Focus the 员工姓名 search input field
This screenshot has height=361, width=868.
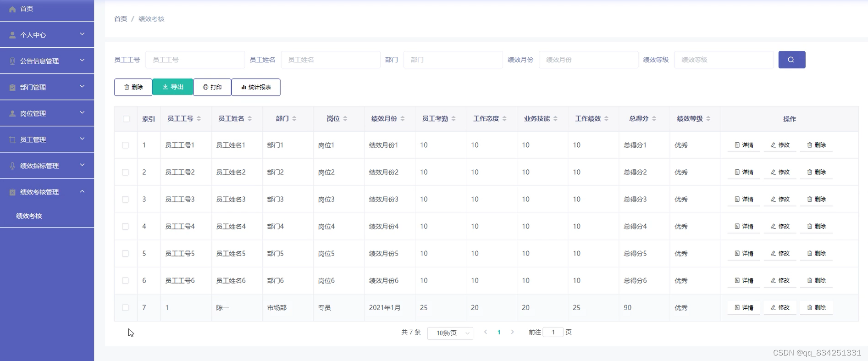(330, 60)
